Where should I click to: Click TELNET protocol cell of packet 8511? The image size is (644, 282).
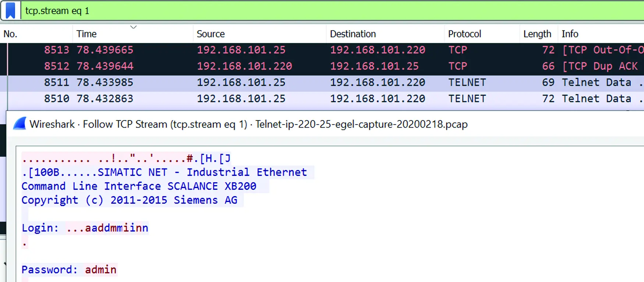pyautogui.click(x=467, y=82)
